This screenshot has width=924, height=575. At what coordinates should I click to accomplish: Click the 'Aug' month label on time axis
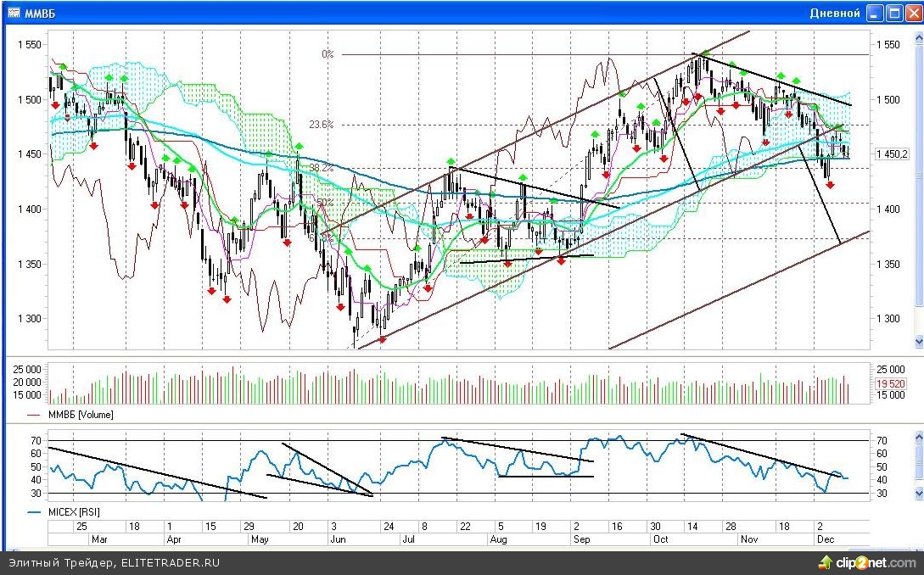(498, 539)
